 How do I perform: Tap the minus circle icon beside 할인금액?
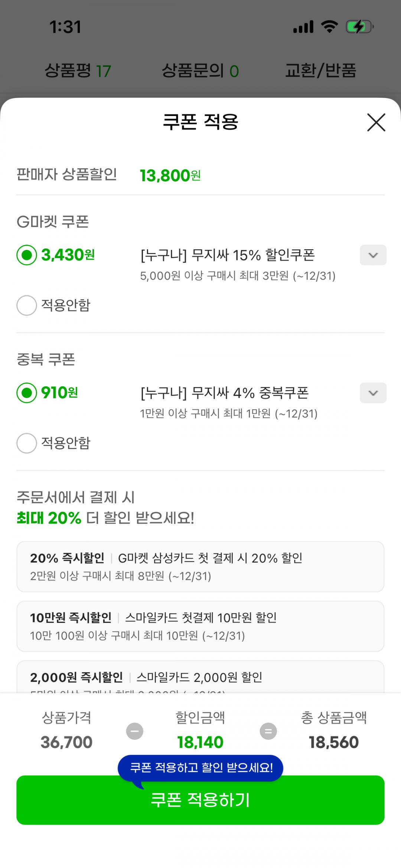tap(134, 731)
